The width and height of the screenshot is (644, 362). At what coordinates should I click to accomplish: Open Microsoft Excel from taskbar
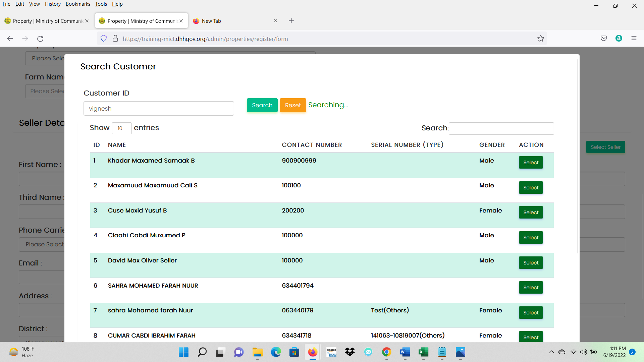click(423, 352)
